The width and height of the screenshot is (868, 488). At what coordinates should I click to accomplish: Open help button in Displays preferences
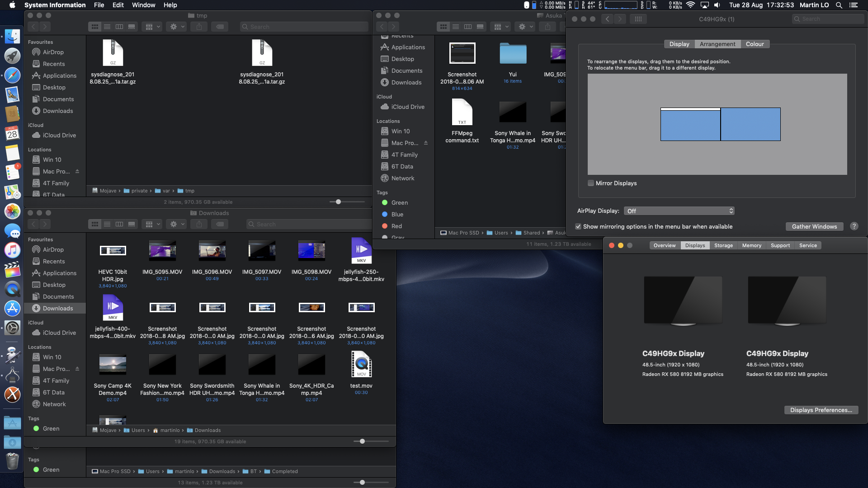pyautogui.click(x=854, y=226)
